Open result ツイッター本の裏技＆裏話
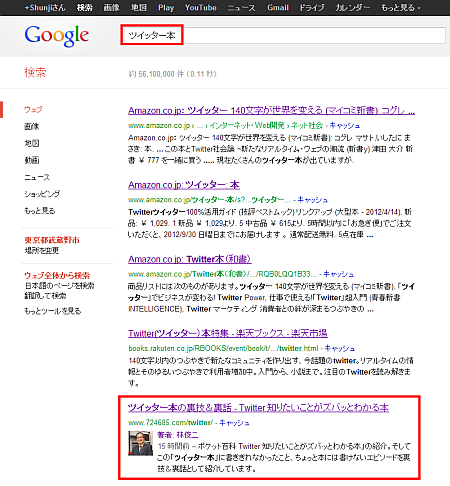Screen dimensions: 450x486 point(258,408)
